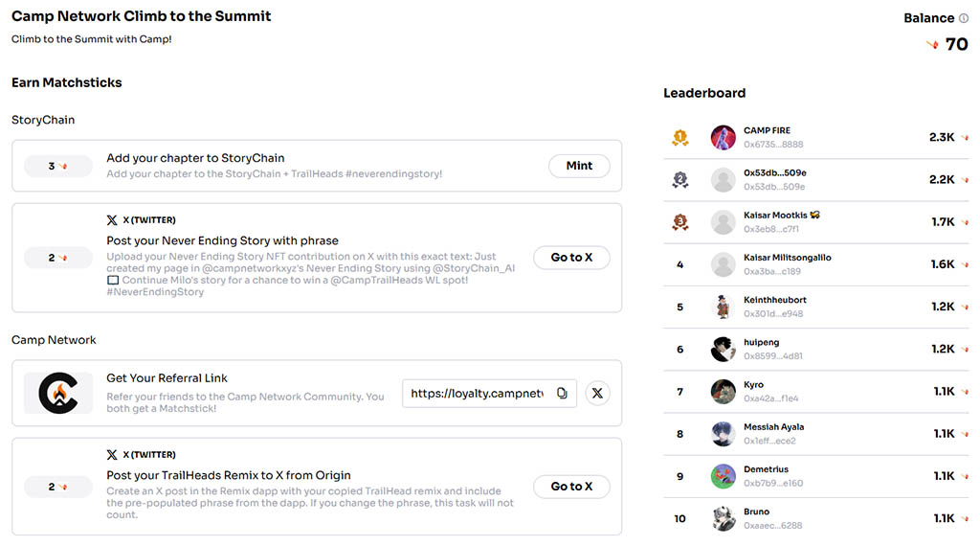Click the silver second-place medal icon
This screenshot has width=980, height=546.
[x=680, y=179]
